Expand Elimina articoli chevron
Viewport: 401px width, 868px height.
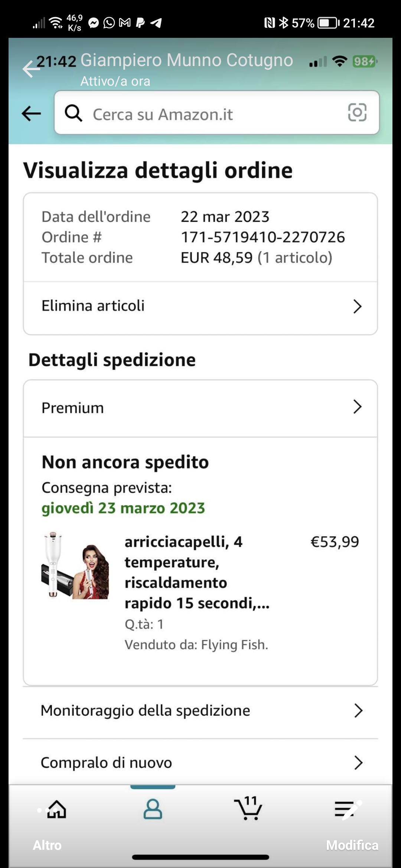tap(357, 306)
